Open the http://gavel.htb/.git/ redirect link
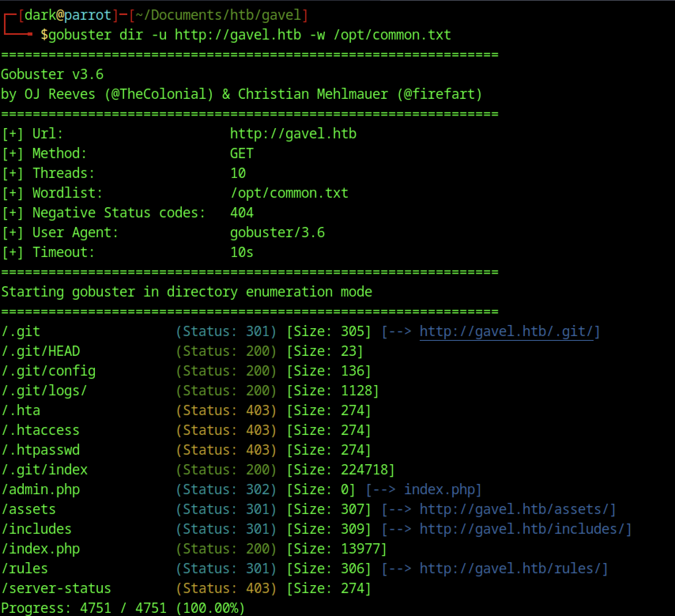675x616 pixels. (506, 331)
